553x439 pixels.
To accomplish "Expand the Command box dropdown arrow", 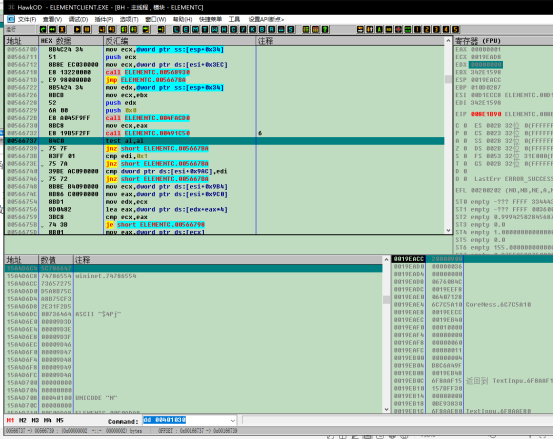I will 233,420.
